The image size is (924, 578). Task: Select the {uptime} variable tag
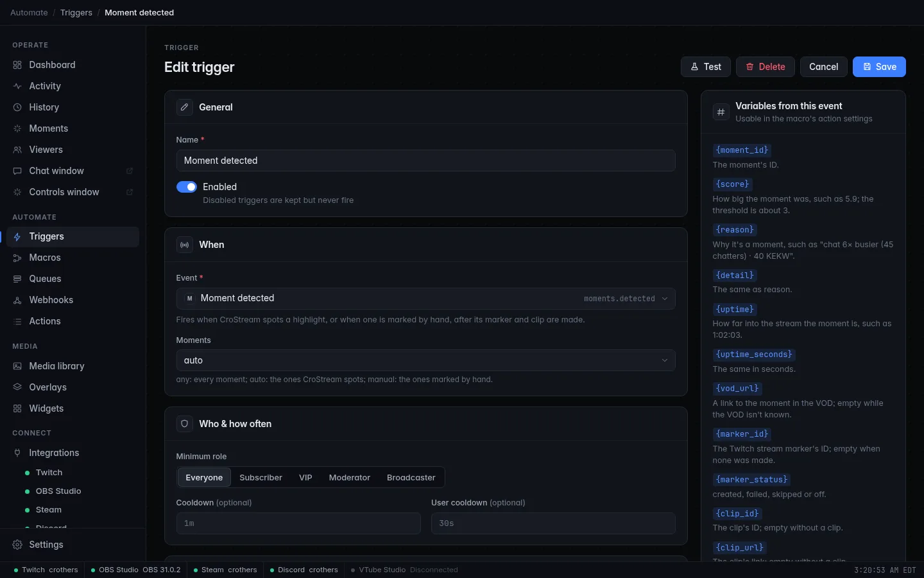pos(735,310)
